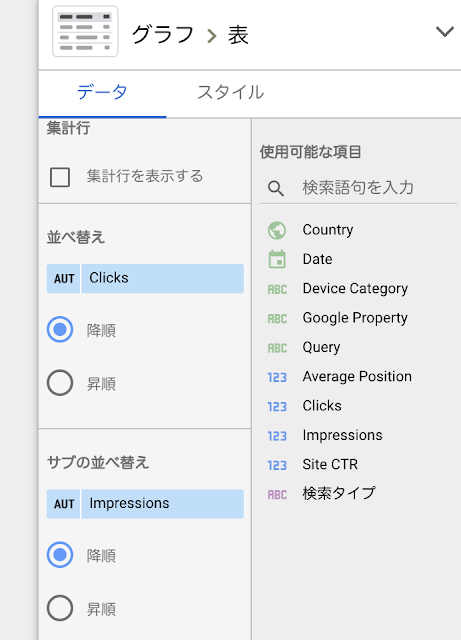Viewport: 461px width, 640px height.
Task: Click the AUT badge on Clicks sort field
Action: click(x=64, y=278)
